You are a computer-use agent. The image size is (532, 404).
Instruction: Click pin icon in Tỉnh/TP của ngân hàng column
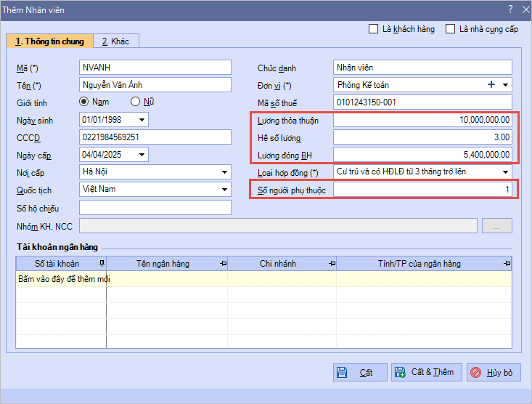pos(506,264)
